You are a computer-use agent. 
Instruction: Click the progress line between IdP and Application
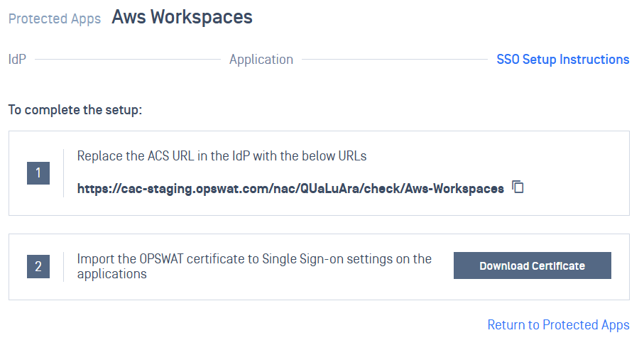coord(128,60)
